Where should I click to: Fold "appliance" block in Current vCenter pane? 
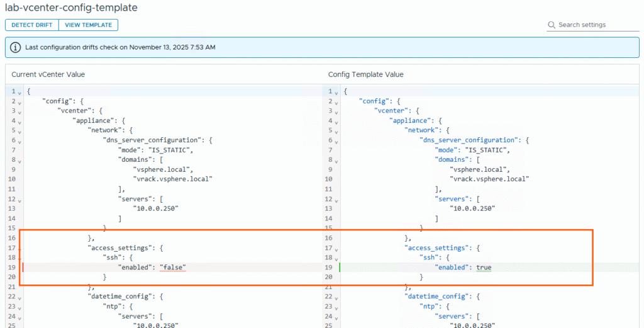coord(20,122)
